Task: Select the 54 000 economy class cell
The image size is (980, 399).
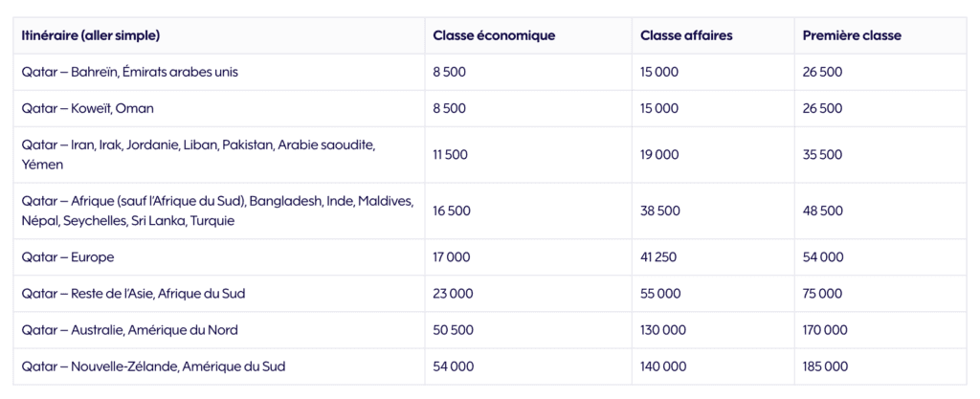Action: (x=454, y=366)
